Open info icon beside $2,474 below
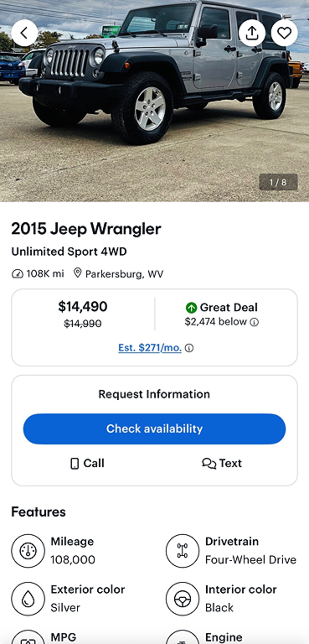309x644 pixels. (x=254, y=322)
